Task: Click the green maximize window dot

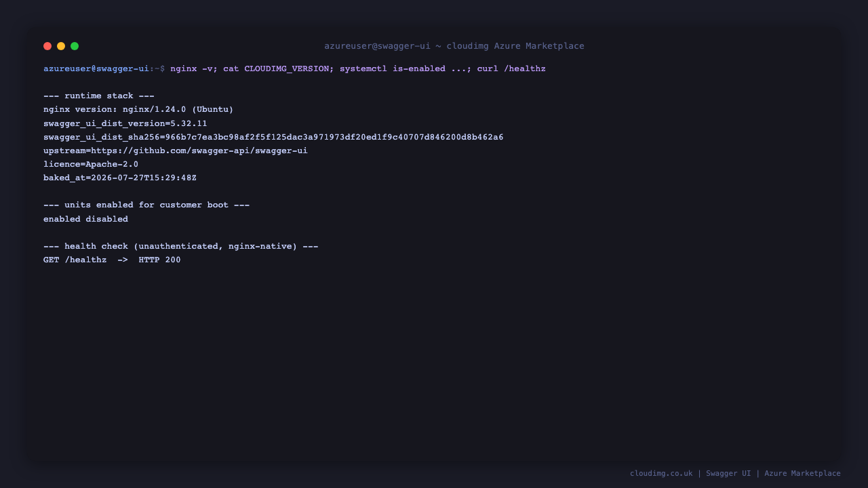Action: [75, 46]
